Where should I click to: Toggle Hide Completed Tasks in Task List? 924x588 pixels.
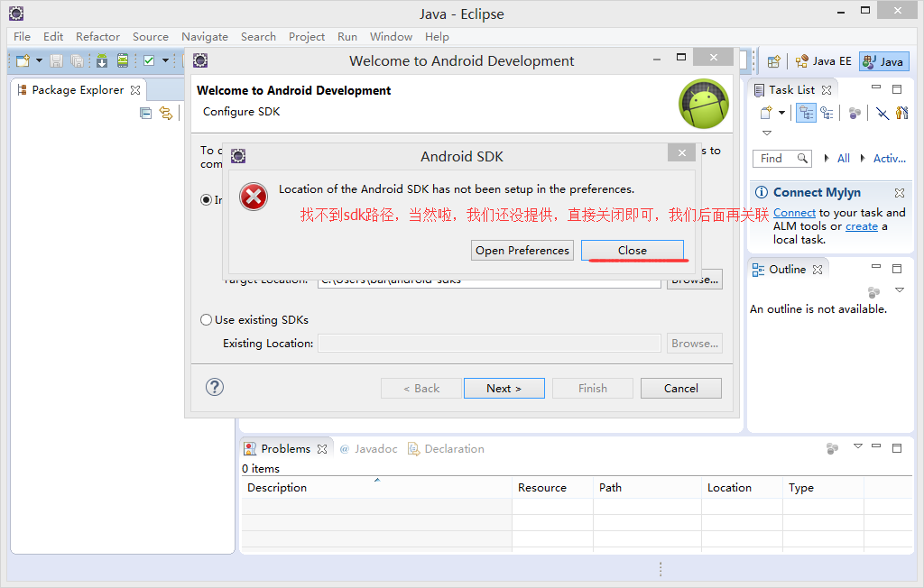click(882, 113)
